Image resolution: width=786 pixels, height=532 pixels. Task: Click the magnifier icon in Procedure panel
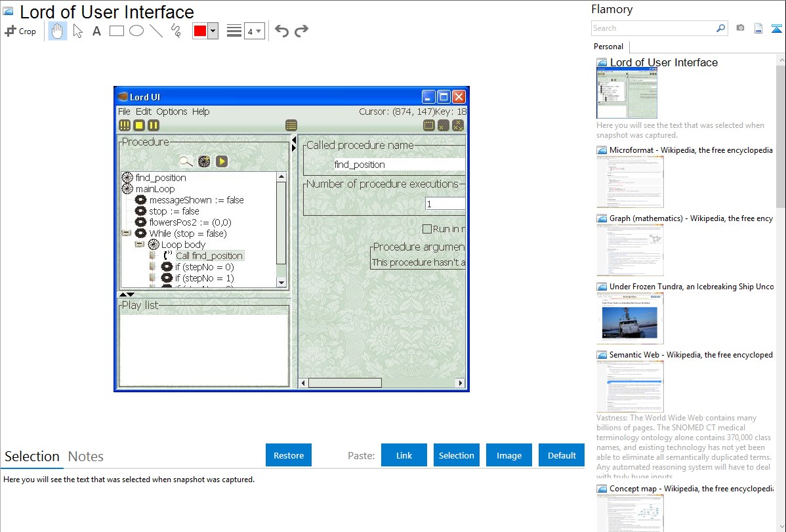click(x=186, y=161)
